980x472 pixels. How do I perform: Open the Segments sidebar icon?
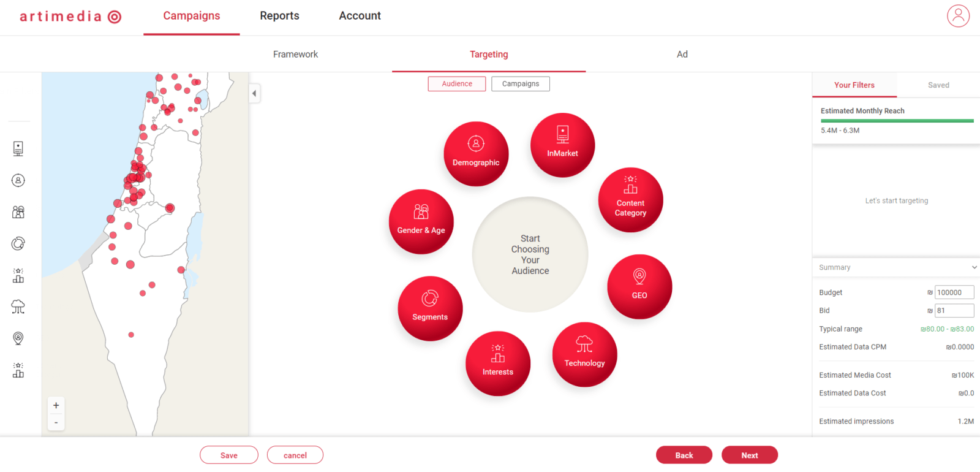click(x=18, y=243)
